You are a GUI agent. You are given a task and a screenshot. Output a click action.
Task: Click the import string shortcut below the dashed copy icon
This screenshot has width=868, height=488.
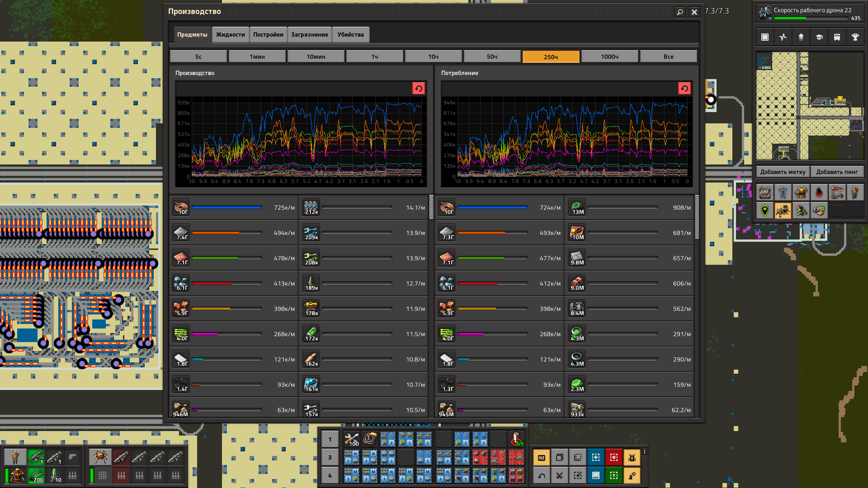tap(578, 475)
